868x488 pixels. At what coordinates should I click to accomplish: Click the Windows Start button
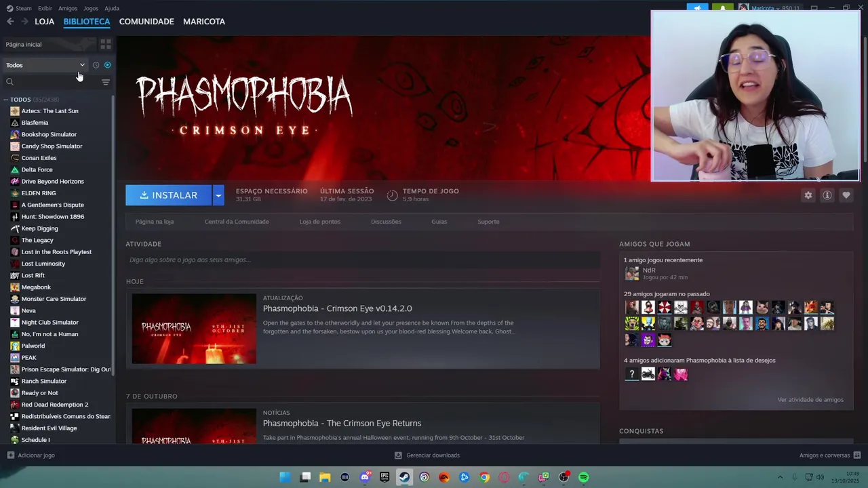(285, 477)
